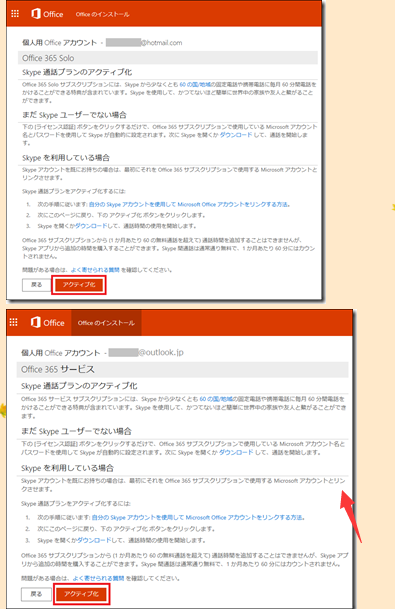
Task: Open app launcher grid in bottom Office window
Action: point(14,322)
